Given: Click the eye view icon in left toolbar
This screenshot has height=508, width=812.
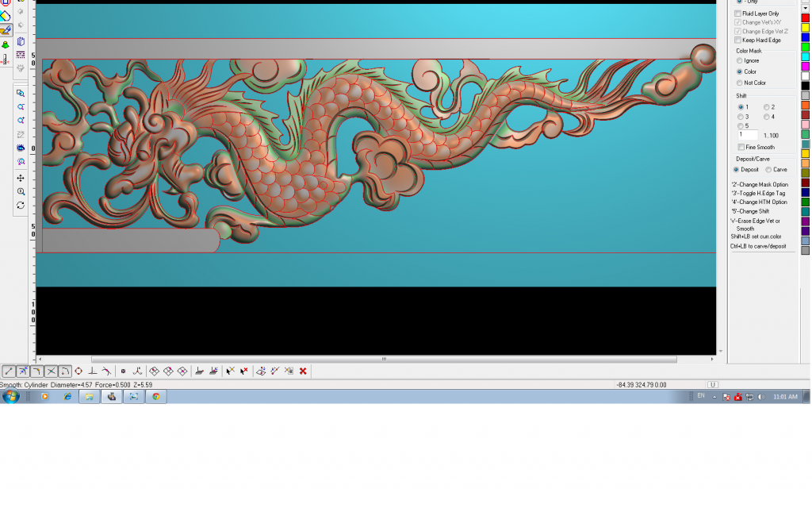Looking at the screenshot, I should click(x=21, y=148).
